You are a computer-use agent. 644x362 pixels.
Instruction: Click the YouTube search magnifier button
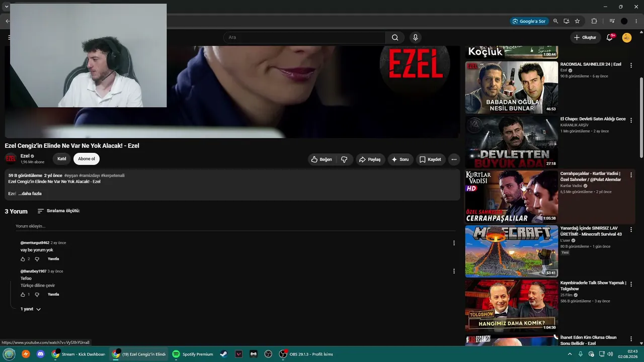[395, 37]
